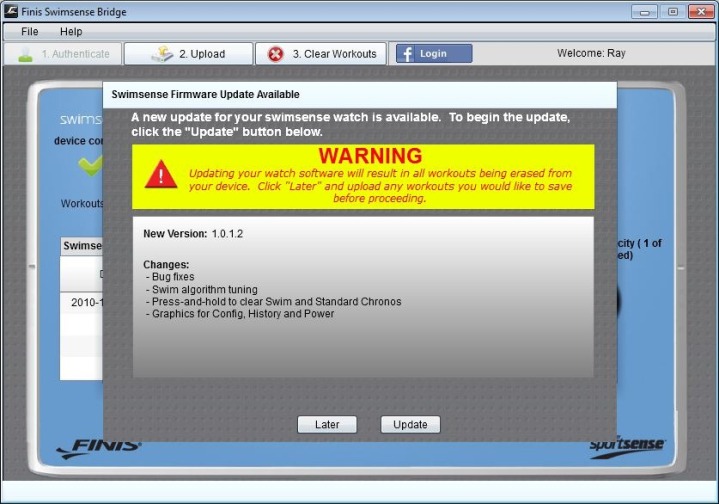Click the Update button in firmware dialog
719x504 pixels.
(x=410, y=424)
